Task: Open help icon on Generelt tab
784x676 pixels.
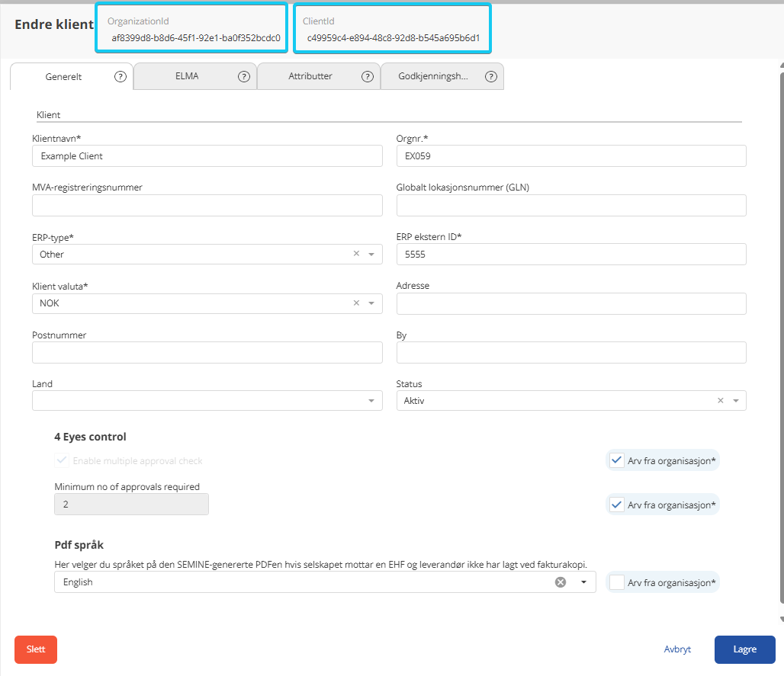Action: coord(120,76)
